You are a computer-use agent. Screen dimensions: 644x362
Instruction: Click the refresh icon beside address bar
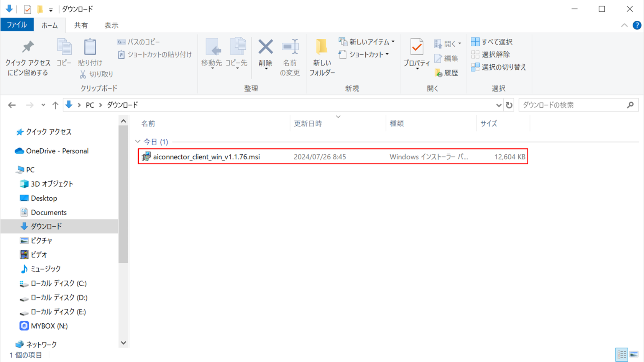pyautogui.click(x=509, y=105)
